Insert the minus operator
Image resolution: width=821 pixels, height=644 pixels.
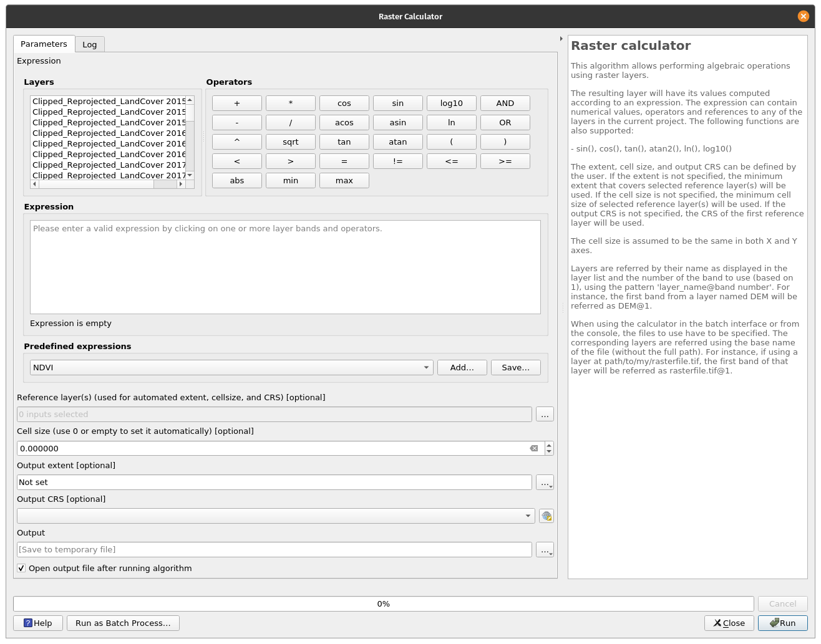[x=237, y=123]
